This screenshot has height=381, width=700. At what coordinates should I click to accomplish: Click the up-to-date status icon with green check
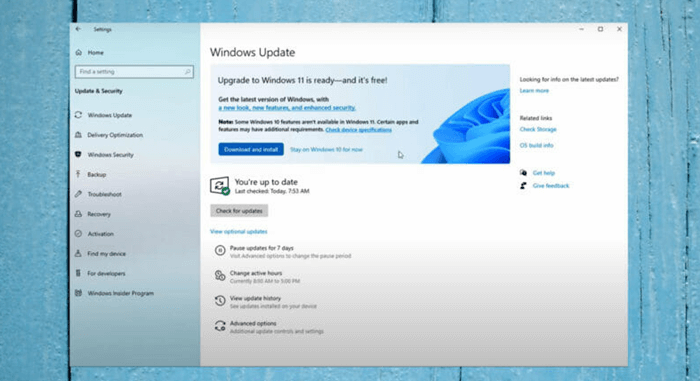220,185
